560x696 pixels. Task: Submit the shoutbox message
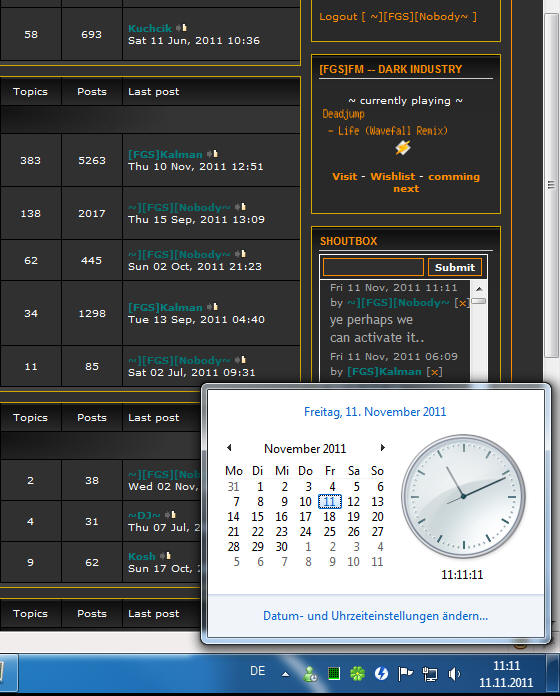[x=455, y=267]
